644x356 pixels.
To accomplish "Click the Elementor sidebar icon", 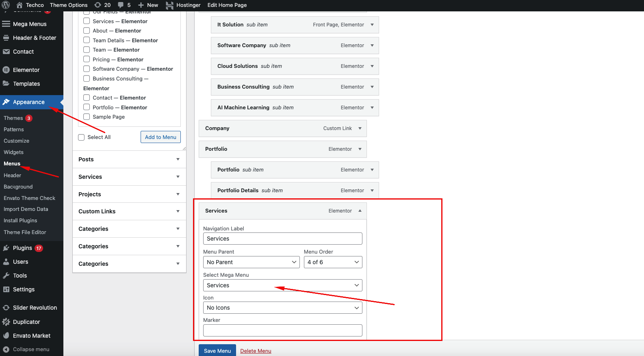I will (6, 70).
